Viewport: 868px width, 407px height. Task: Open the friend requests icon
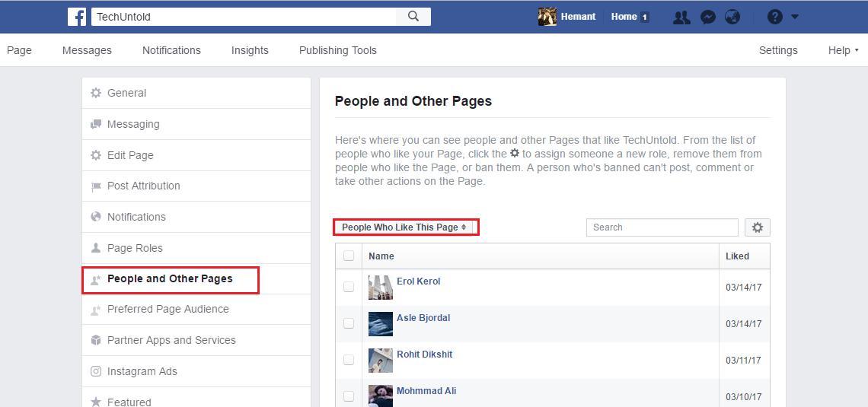pyautogui.click(x=681, y=17)
